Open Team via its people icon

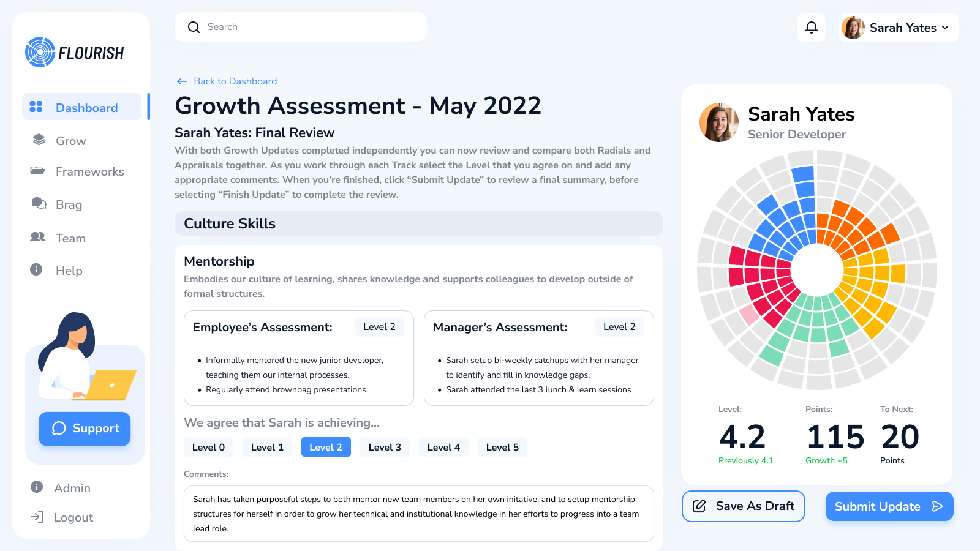coord(38,237)
